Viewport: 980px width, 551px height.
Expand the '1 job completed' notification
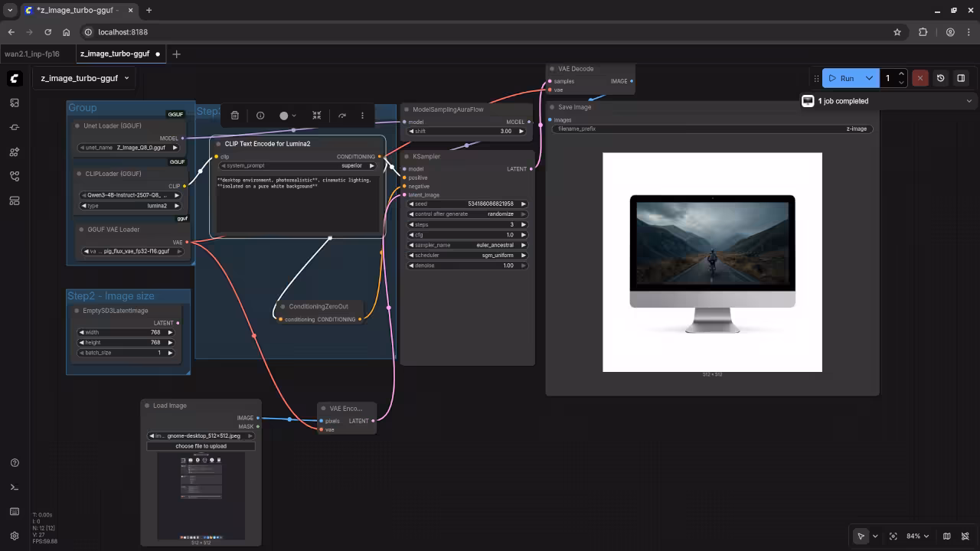[969, 101]
